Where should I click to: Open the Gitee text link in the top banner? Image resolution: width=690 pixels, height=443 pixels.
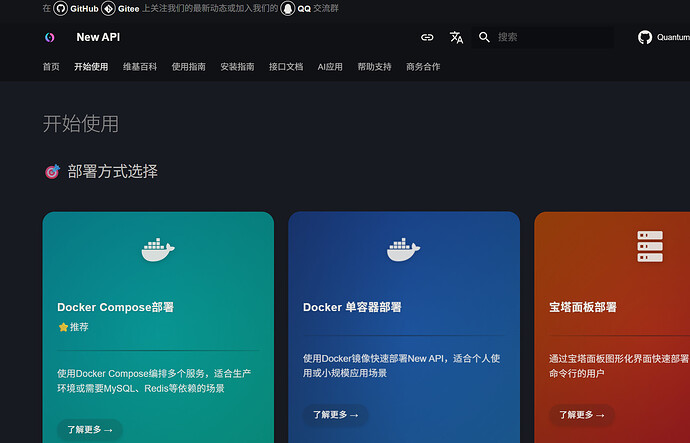click(x=128, y=8)
